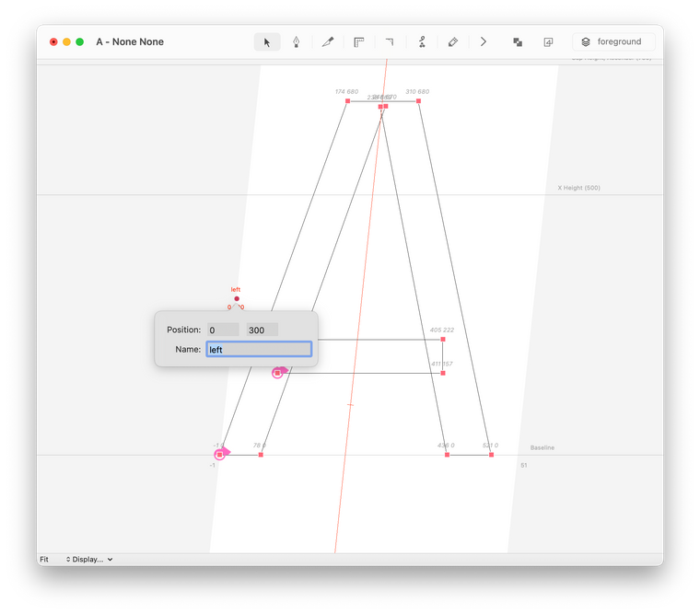Select the 'left' anchor point
This screenshot has width=700, height=614.
(237, 299)
